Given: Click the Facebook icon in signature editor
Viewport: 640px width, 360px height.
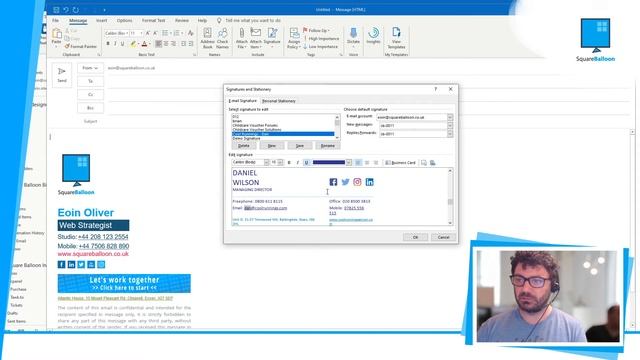Looking at the screenshot, I should coord(333,182).
